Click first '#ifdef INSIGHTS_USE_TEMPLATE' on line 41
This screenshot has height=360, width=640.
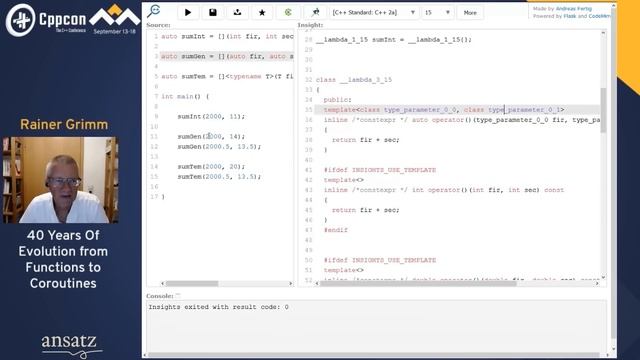click(x=380, y=170)
